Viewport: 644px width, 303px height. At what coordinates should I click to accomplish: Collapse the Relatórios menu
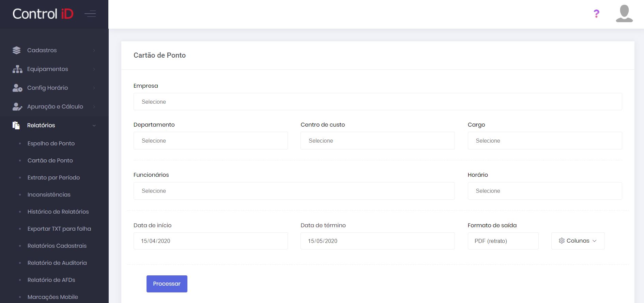tap(54, 125)
